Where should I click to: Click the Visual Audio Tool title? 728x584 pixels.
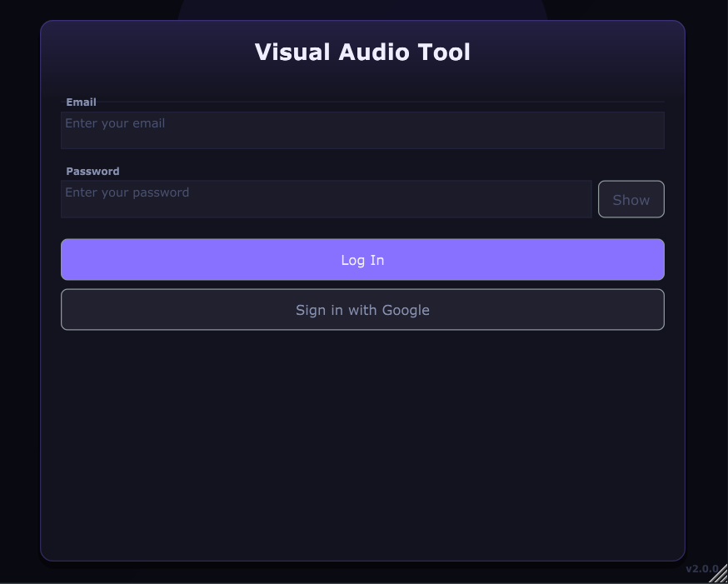pos(362,52)
